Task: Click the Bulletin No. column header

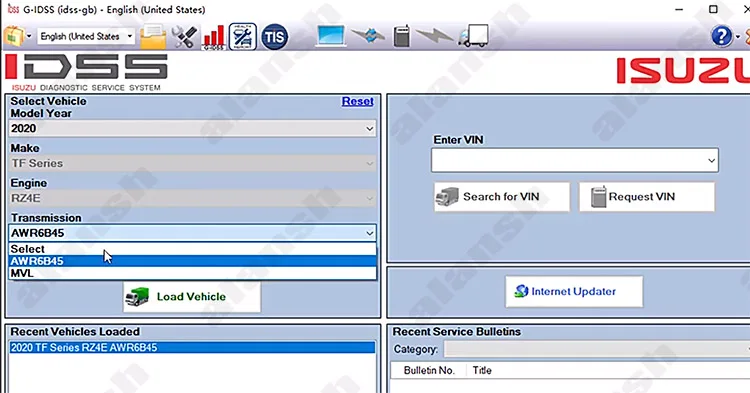Action: click(x=429, y=371)
